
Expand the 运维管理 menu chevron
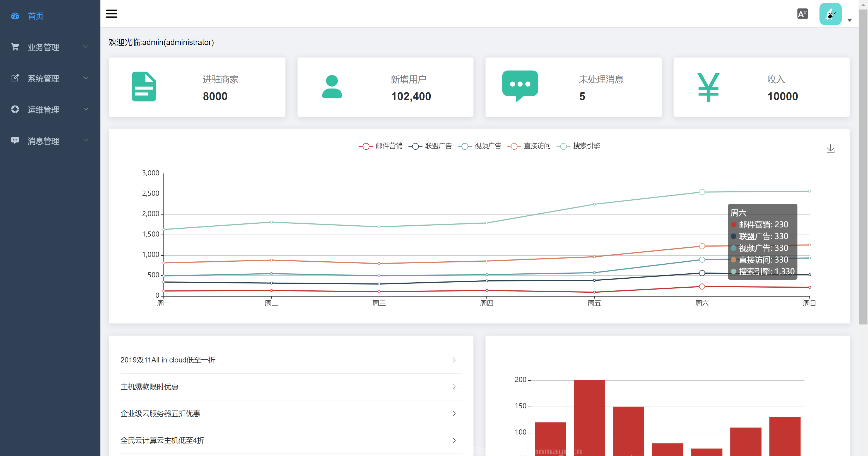(x=86, y=109)
